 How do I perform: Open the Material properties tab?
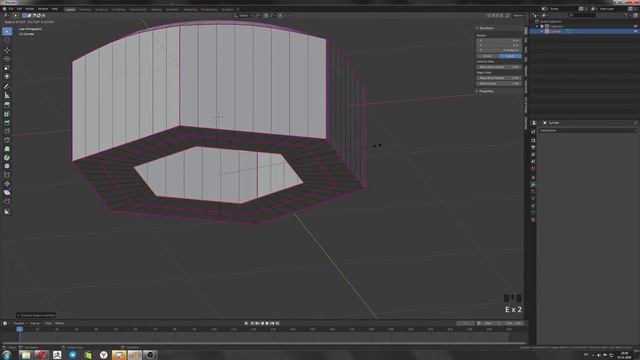tap(533, 220)
